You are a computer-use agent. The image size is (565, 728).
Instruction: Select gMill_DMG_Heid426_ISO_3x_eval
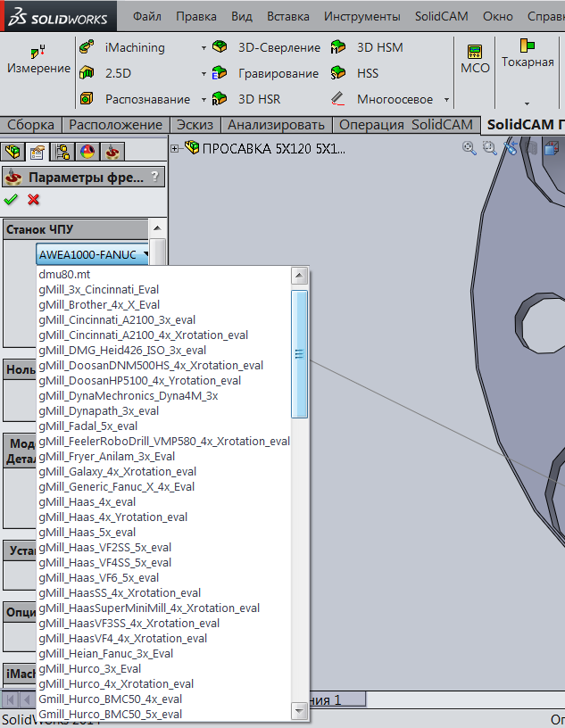pyautogui.click(x=163, y=350)
